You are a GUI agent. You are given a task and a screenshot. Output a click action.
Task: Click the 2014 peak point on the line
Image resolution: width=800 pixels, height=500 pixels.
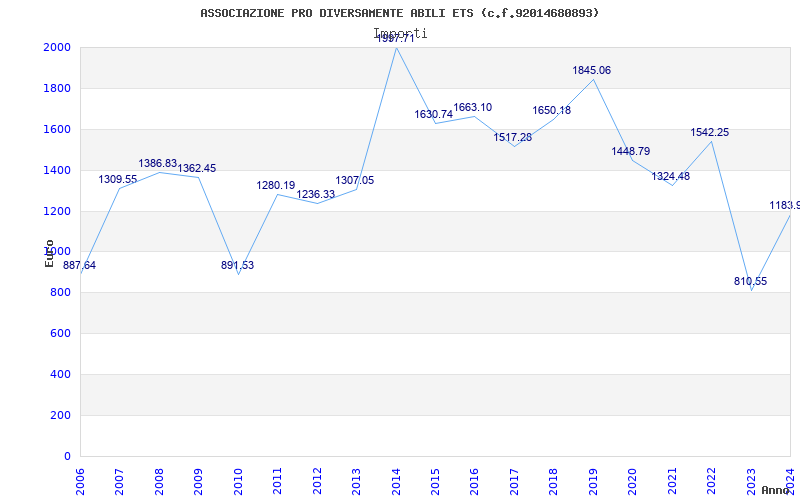tap(396, 48)
